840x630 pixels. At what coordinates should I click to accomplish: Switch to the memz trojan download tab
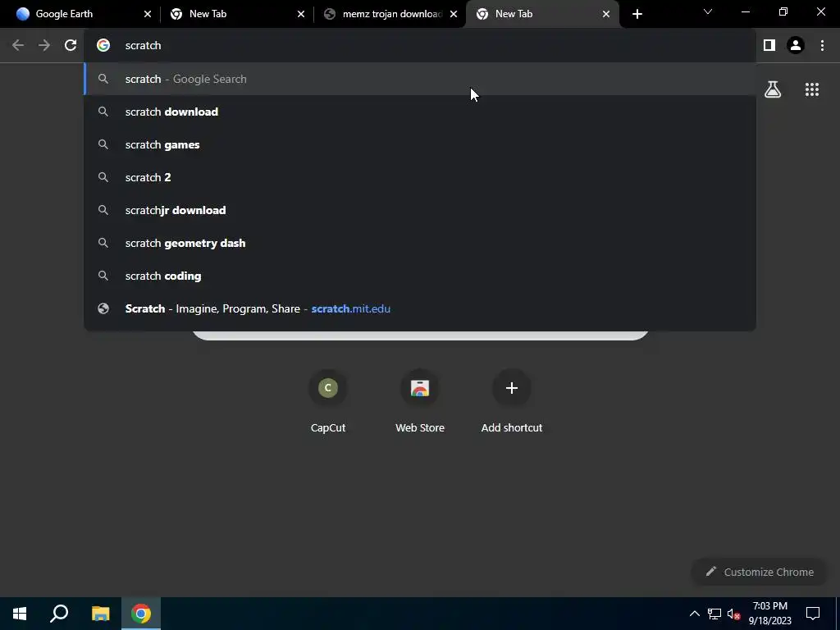point(391,14)
